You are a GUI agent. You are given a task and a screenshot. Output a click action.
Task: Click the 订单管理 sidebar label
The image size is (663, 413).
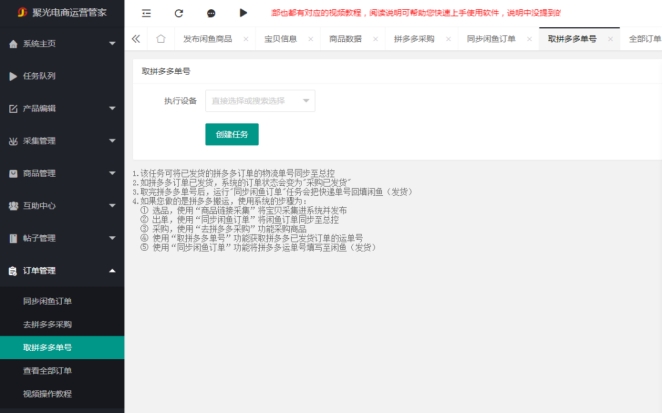[x=39, y=271]
